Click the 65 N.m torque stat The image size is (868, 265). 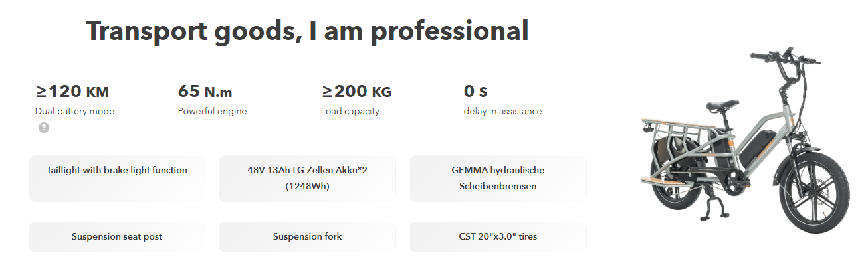click(205, 92)
